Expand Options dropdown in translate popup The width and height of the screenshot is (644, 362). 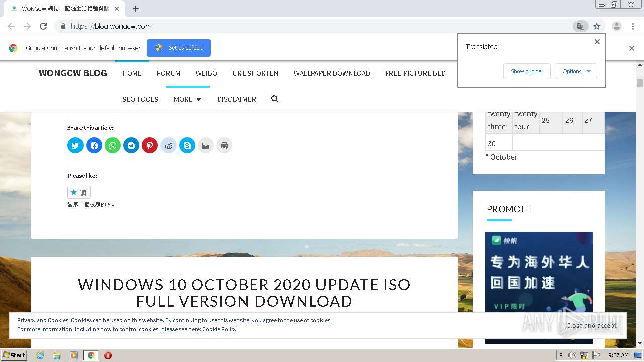576,71
